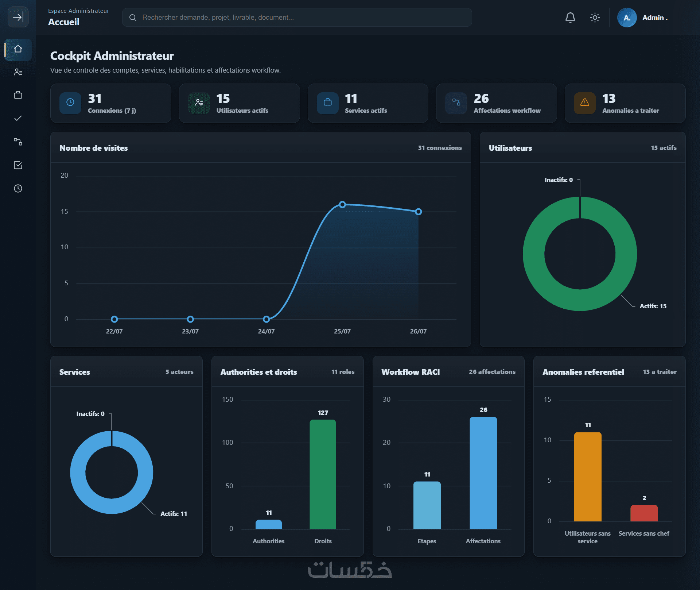Open the checkmark sidebar icon

pyautogui.click(x=18, y=118)
